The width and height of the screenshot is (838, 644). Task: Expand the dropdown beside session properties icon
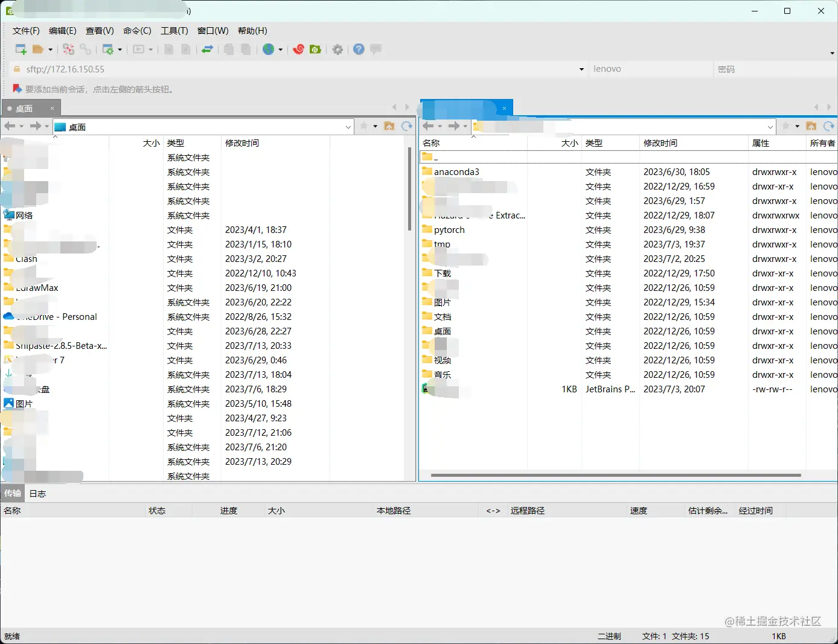(x=120, y=49)
